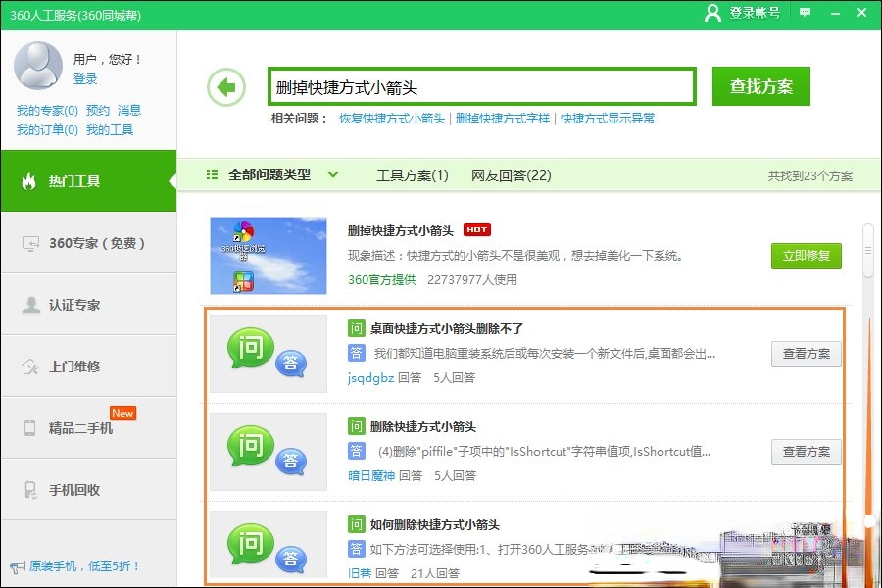
Task: Click the 立即修复 button
Action: click(x=807, y=256)
